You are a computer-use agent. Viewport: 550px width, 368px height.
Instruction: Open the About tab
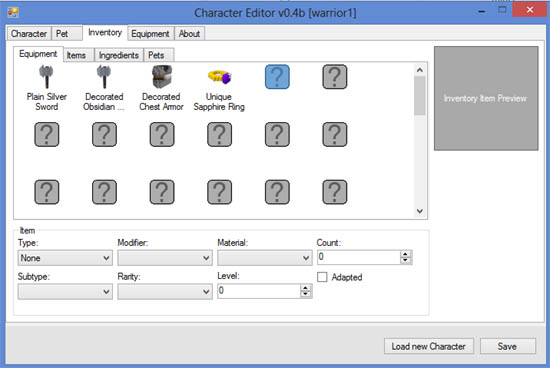(189, 34)
